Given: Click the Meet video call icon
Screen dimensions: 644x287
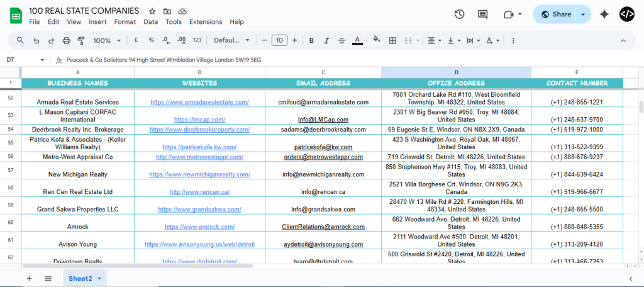Looking at the screenshot, I should (508, 14).
